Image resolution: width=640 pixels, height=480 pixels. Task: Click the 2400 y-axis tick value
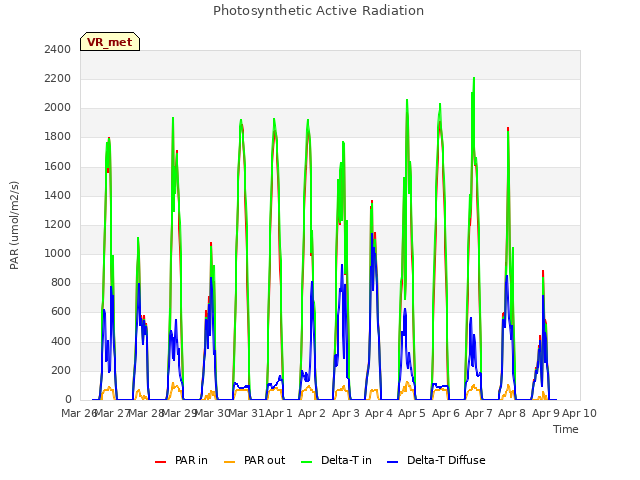click(x=58, y=49)
